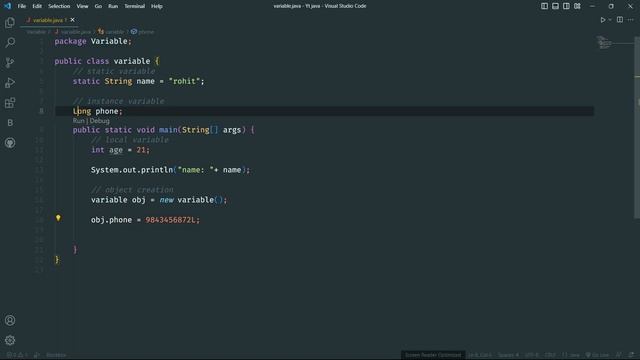Click the problems count in status bar

(x=17, y=355)
